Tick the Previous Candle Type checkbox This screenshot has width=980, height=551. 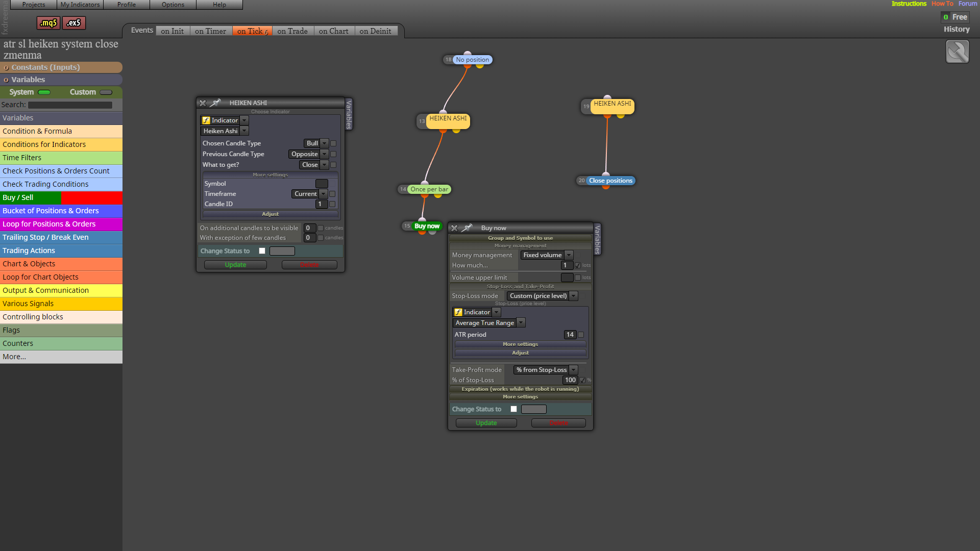click(x=333, y=154)
